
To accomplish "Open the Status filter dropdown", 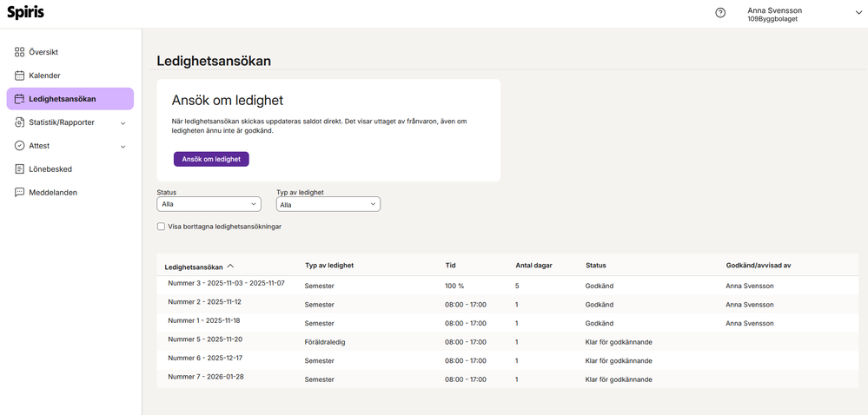I will 209,205.
